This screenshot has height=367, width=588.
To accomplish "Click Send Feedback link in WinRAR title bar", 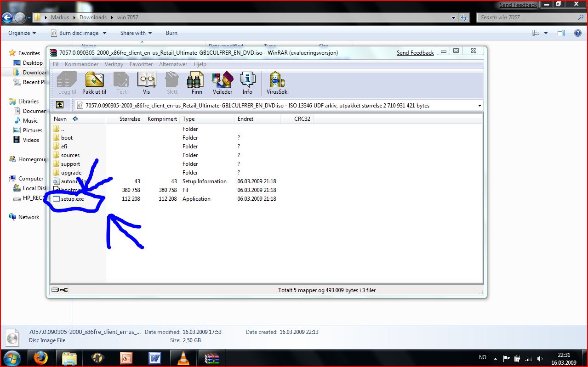I will 415,53.
